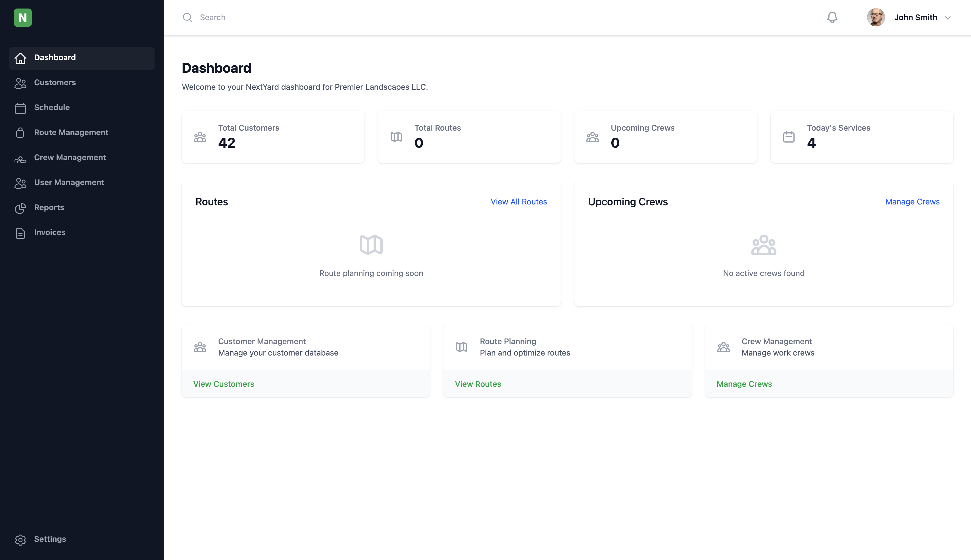Click the green View Customers link
The image size is (971, 560).
224,384
